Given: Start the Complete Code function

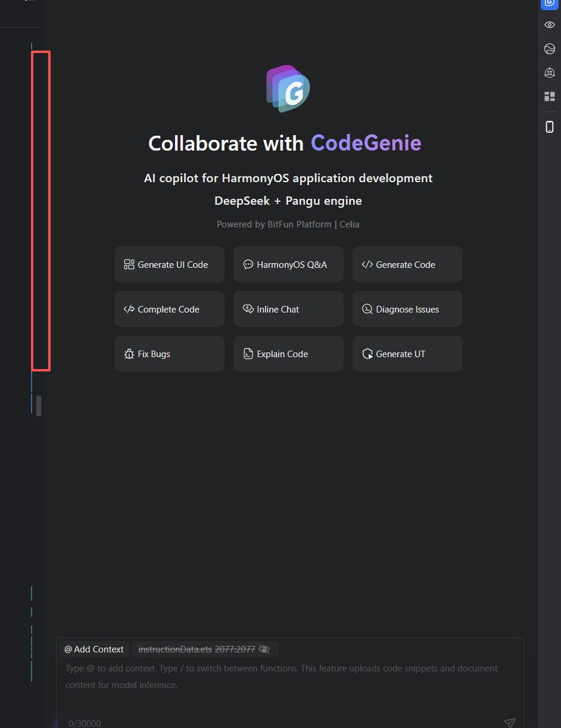Looking at the screenshot, I should tap(169, 309).
